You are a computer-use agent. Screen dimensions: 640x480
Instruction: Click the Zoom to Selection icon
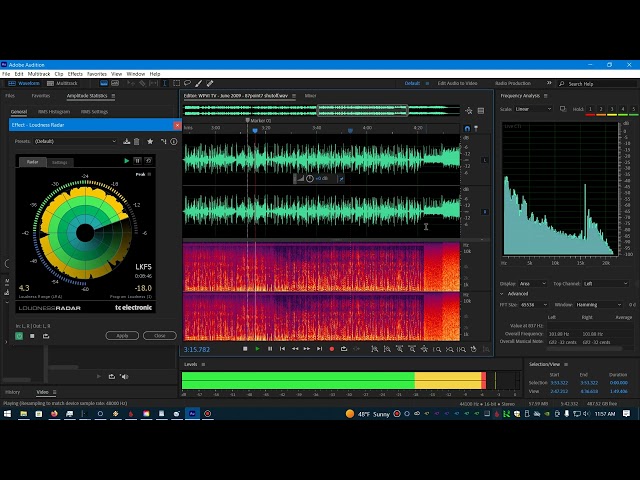[462, 349]
